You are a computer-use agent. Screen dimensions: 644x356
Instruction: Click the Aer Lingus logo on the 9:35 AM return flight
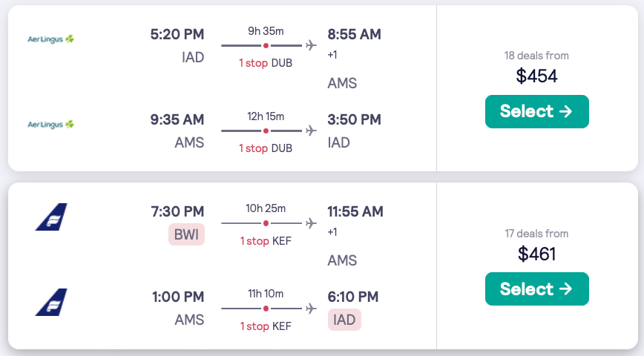pyautogui.click(x=51, y=124)
